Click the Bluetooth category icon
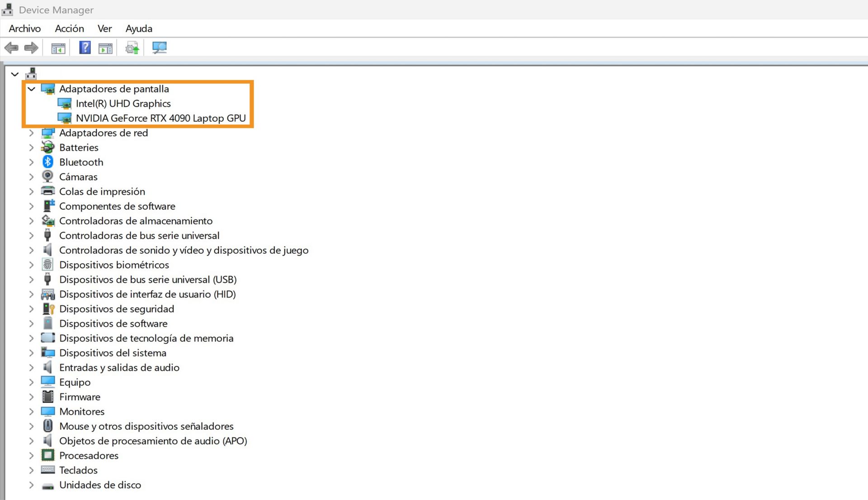This screenshot has width=868, height=500. click(x=47, y=162)
